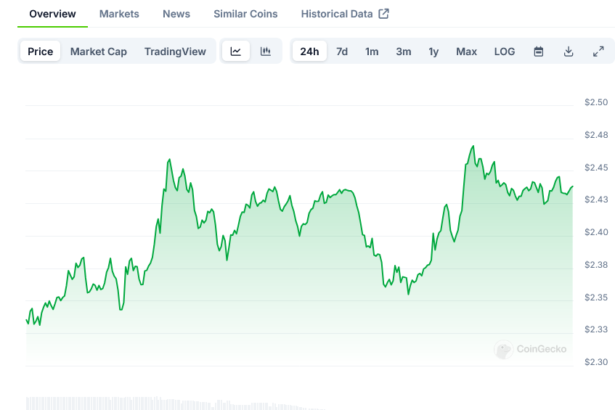
Task: Select the Price chart mode
Action: 41,52
